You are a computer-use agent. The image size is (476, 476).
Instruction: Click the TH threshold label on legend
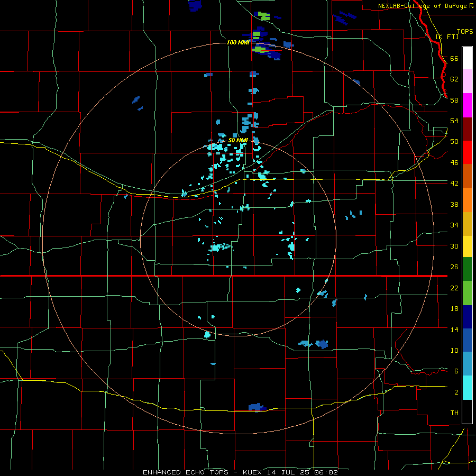pos(454,413)
